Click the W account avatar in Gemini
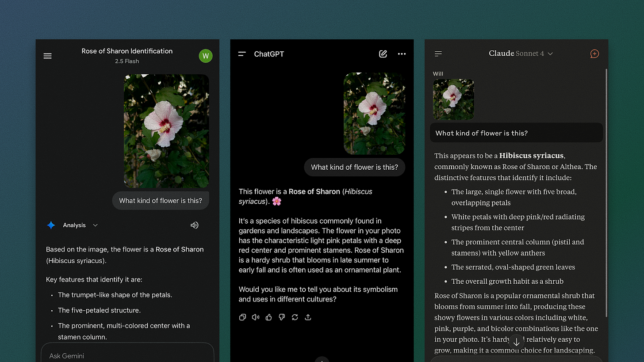This screenshot has height=362, width=644. pos(206,56)
